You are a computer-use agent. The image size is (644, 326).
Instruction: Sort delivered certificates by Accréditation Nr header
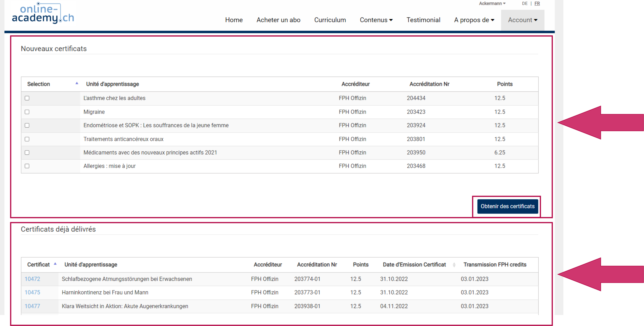tap(317, 265)
